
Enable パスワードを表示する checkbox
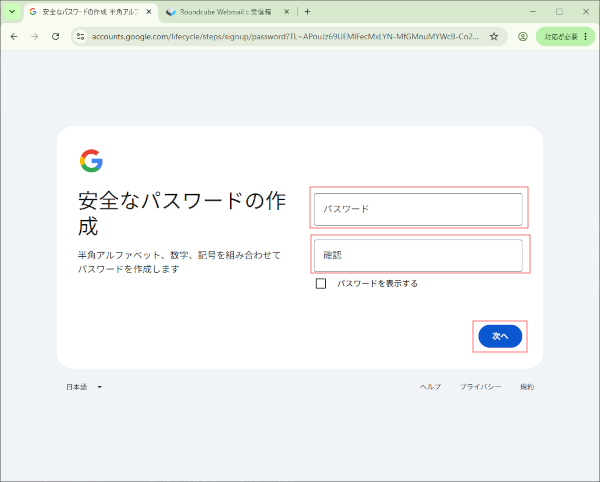tap(321, 283)
